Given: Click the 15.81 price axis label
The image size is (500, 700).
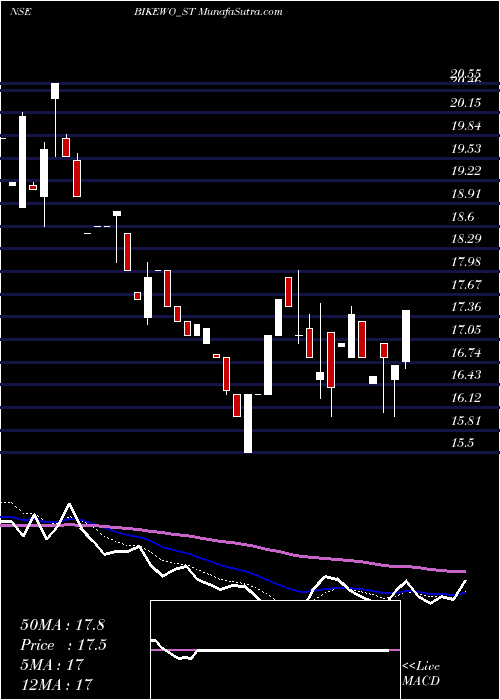Looking at the screenshot, I should (x=465, y=421).
